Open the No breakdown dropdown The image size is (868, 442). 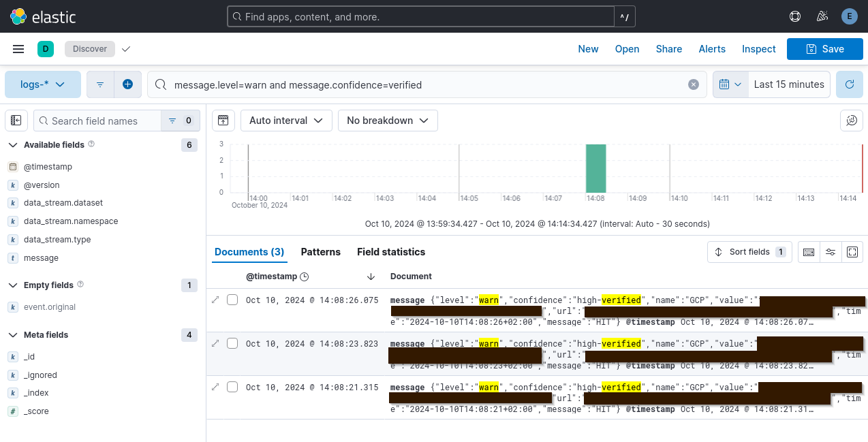388,121
